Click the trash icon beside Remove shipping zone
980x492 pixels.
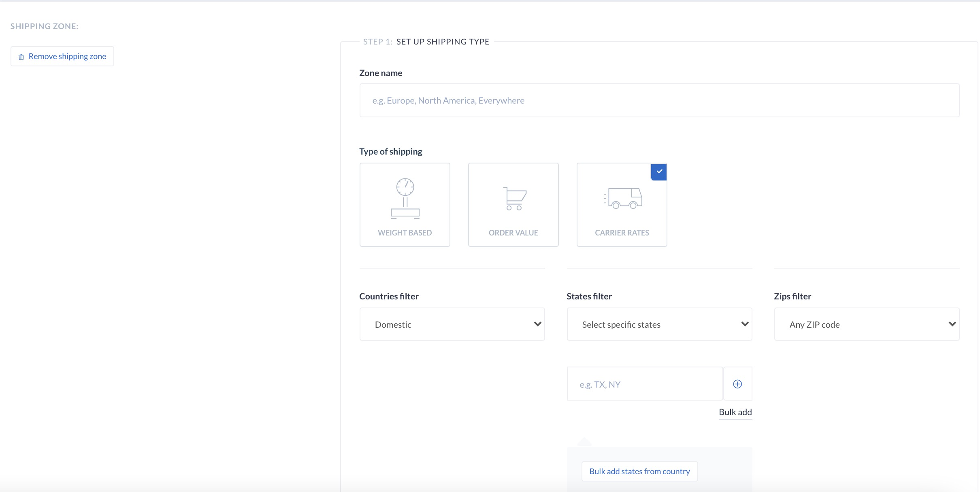coord(21,57)
